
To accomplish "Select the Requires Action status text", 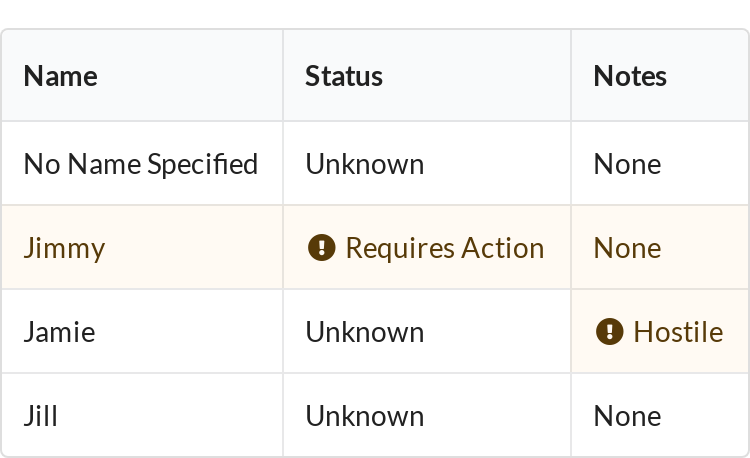I will click(445, 248).
